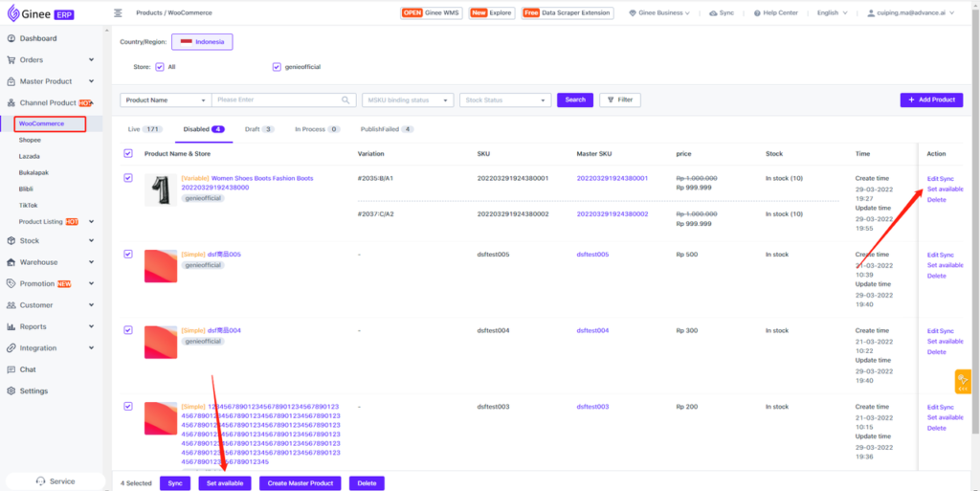The height and width of the screenshot is (491, 980).
Task: Expand the Product Listing chevron
Action: click(x=91, y=222)
